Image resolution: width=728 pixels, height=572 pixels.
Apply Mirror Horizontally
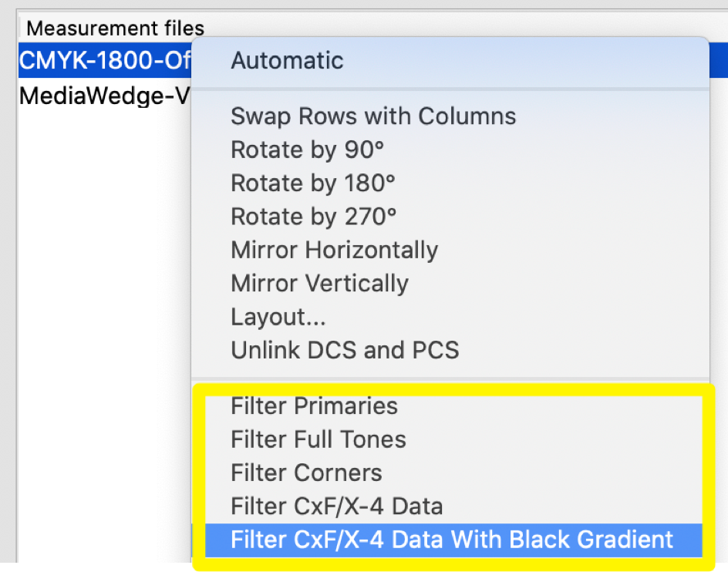click(450, 250)
